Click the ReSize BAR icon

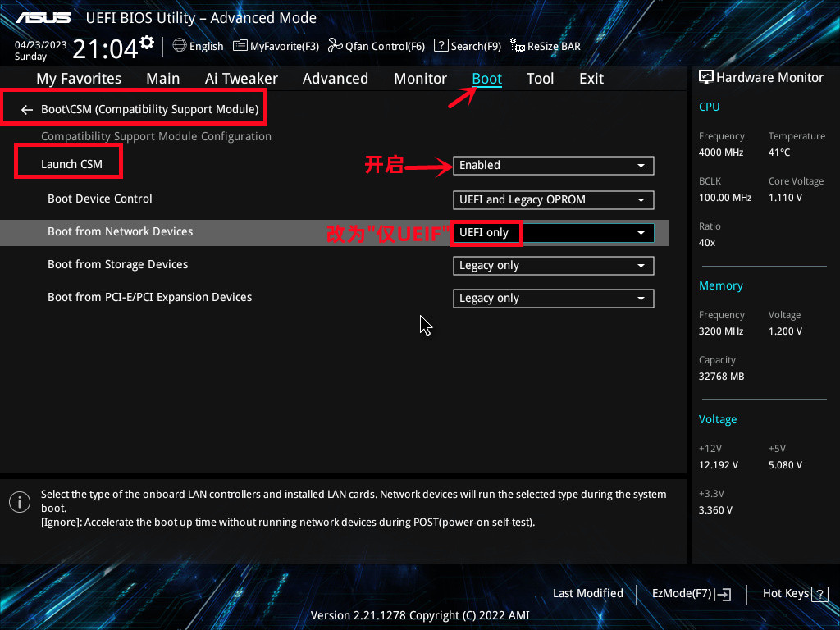click(518, 46)
